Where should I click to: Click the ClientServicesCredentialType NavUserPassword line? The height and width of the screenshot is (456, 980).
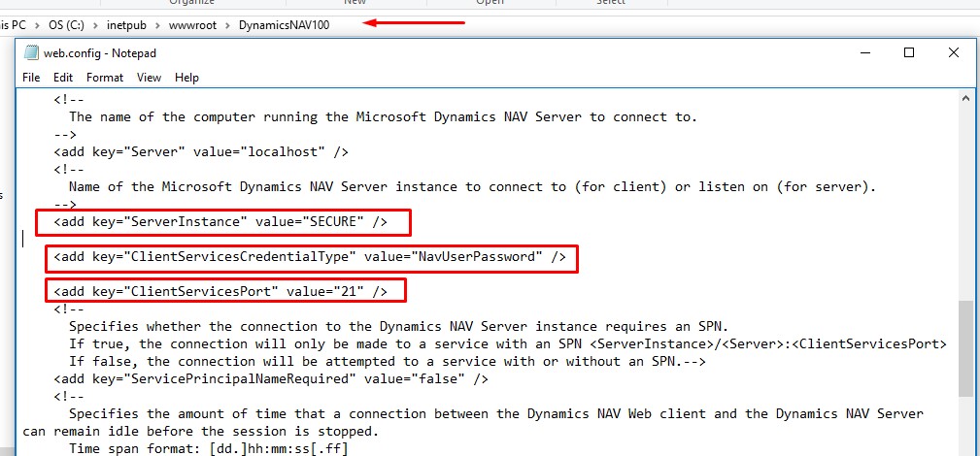310,257
